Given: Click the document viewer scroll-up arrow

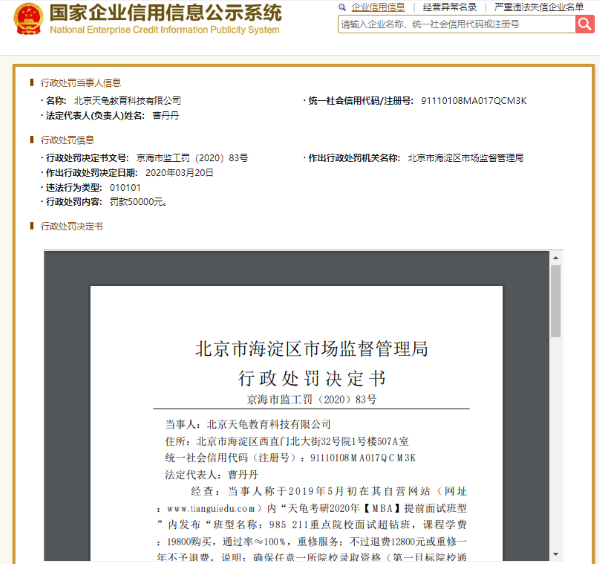Looking at the screenshot, I should tap(556, 258).
